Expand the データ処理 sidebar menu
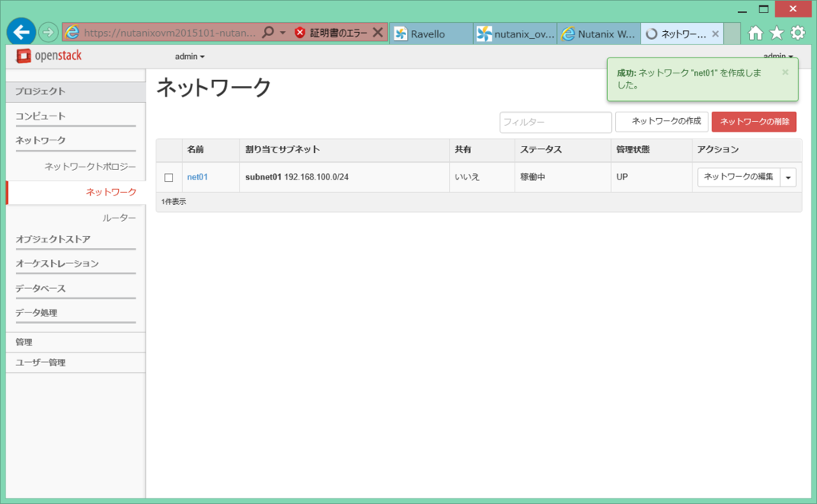817x504 pixels. [x=76, y=313]
